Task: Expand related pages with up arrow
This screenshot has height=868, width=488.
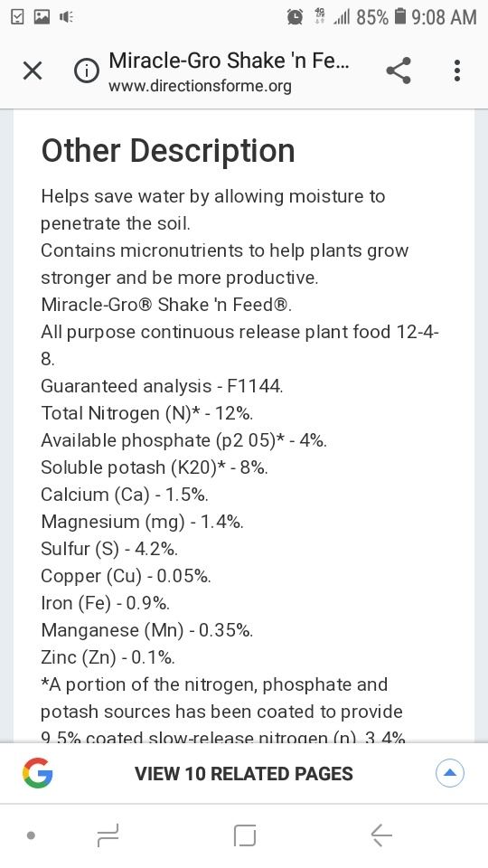Action: (450, 773)
